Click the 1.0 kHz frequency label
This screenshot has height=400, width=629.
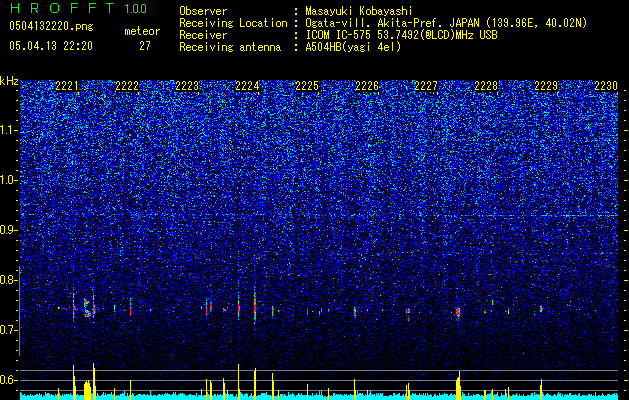pyautogui.click(x=8, y=180)
